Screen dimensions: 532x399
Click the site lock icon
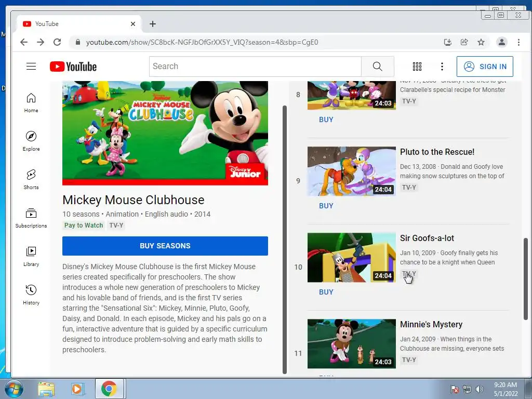78,42
